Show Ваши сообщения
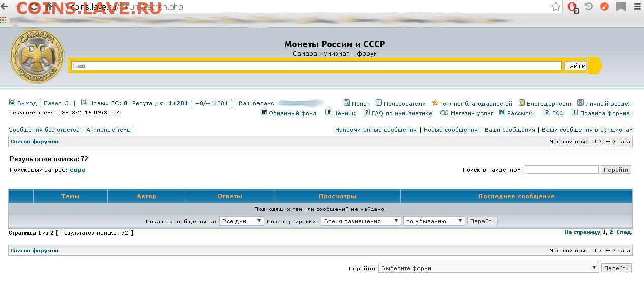Image resolution: width=644 pixels, height=293 pixels. [510, 130]
